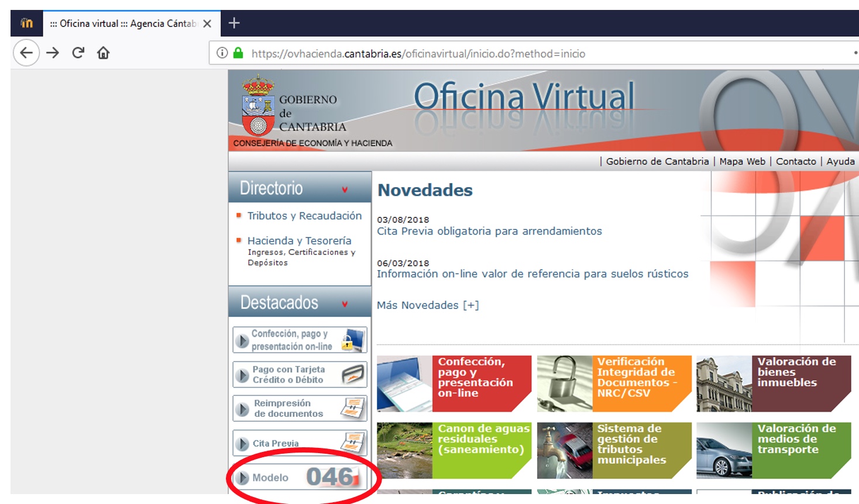
Task: Open Tributos y Recaudación link
Action: (304, 216)
